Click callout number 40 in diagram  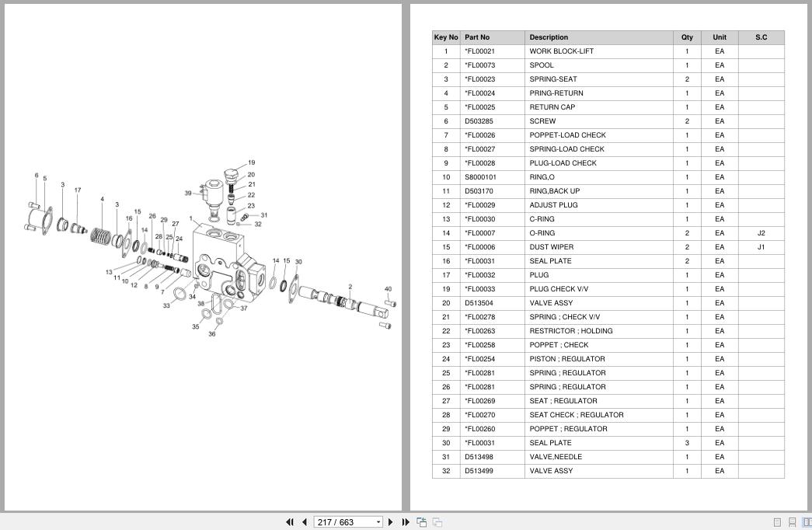tap(388, 289)
